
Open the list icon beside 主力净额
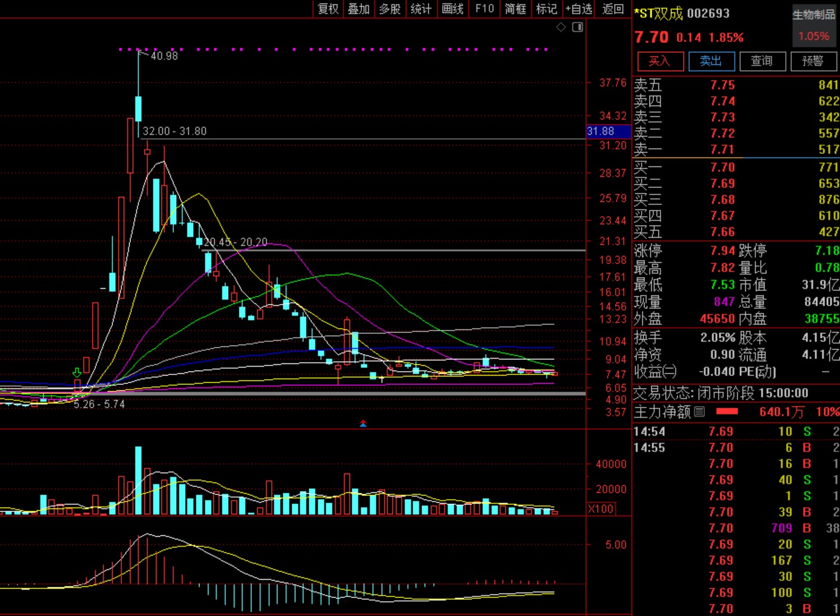pos(700,411)
